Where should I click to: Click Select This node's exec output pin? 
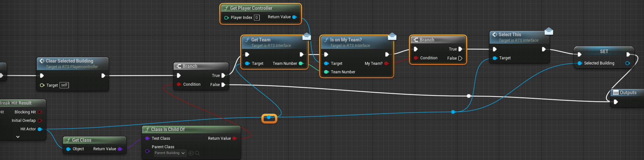(544, 49)
